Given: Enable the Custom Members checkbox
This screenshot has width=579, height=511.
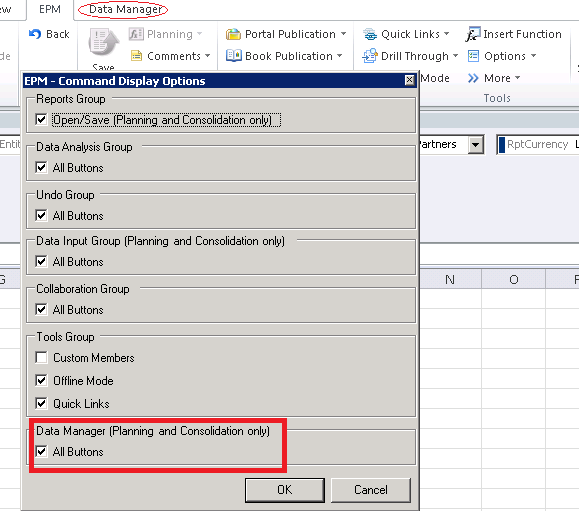Looking at the screenshot, I should coord(41,357).
